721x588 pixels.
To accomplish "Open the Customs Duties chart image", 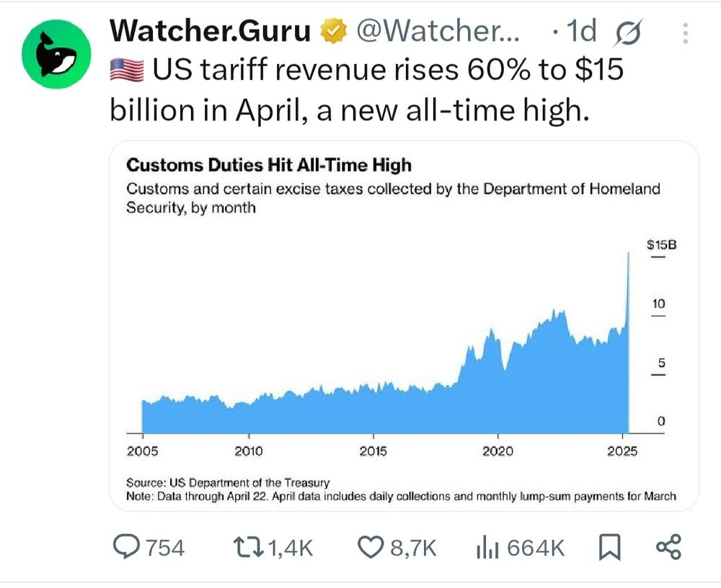I will point(404,326).
